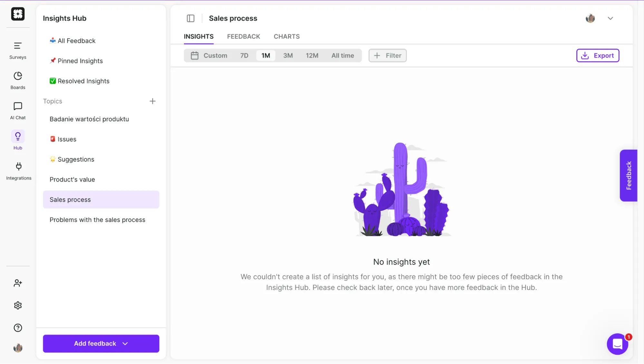644x364 pixels.
Task: Open settings gear in sidebar
Action: (x=18, y=305)
